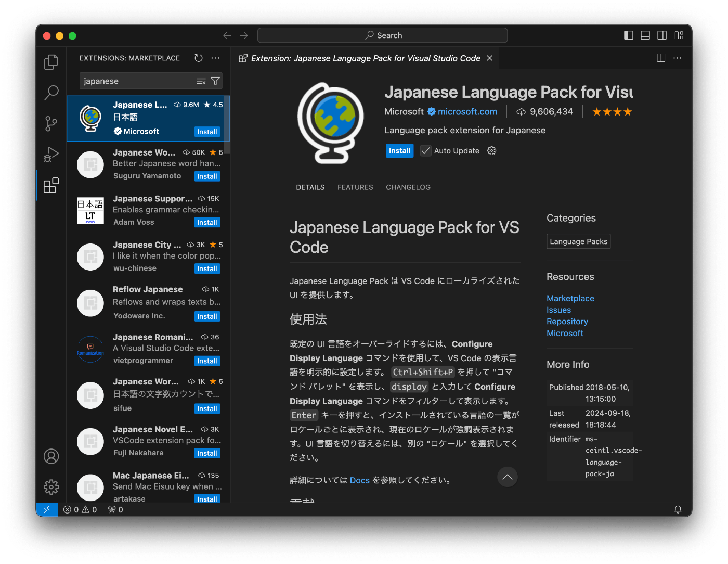Open the Marketplace resource link
Image resolution: width=728 pixels, height=564 pixels.
coord(570,298)
